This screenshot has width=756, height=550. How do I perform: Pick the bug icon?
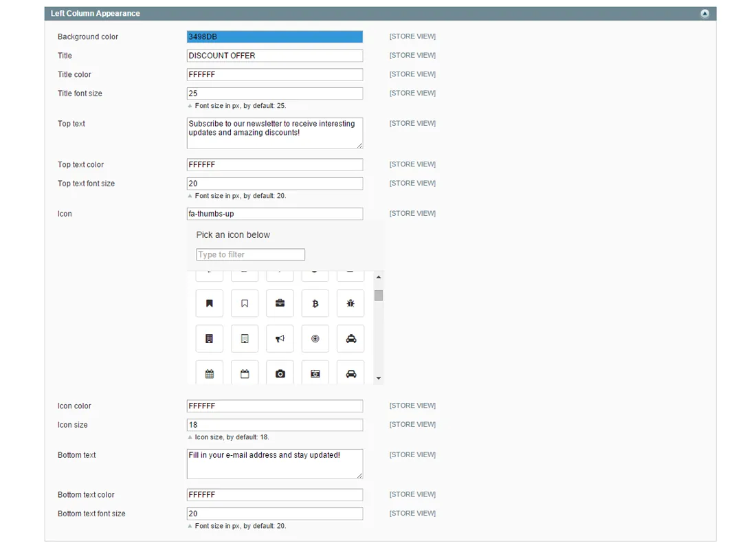pyautogui.click(x=351, y=303)
